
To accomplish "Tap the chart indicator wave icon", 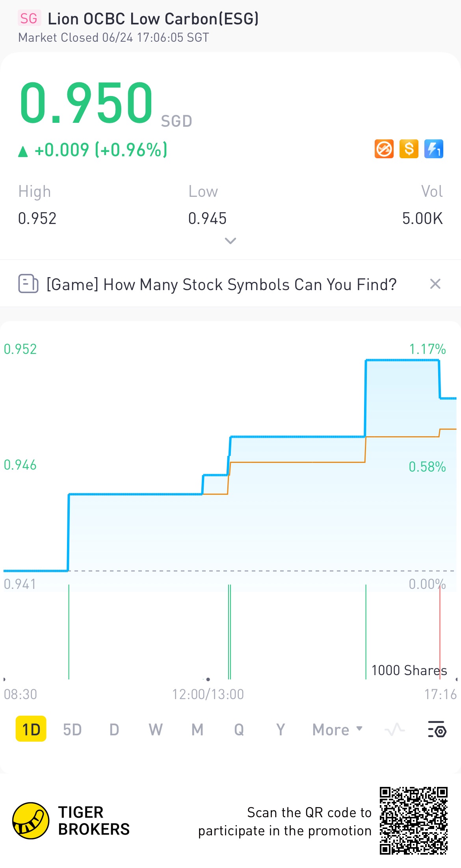I will (x=394, y=729).
